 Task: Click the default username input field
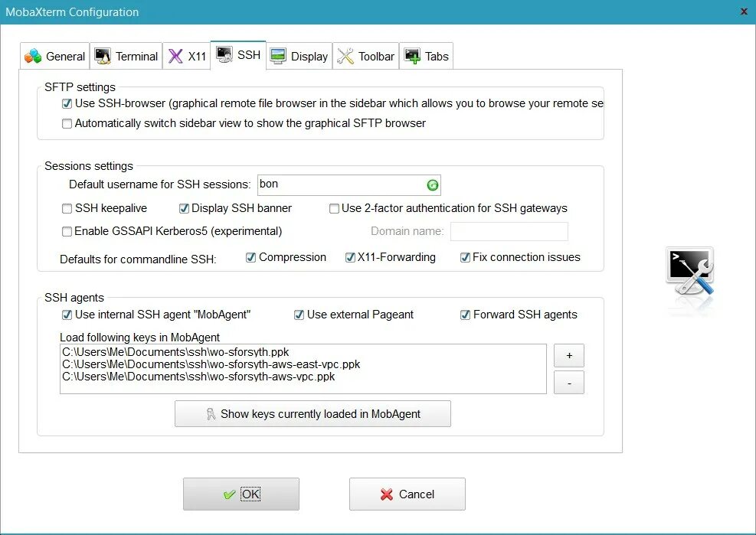(x=349, y=185)
